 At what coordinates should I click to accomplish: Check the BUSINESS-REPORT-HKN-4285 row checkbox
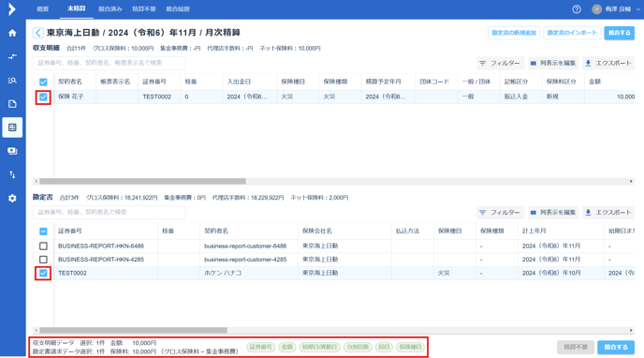(43, 260)
